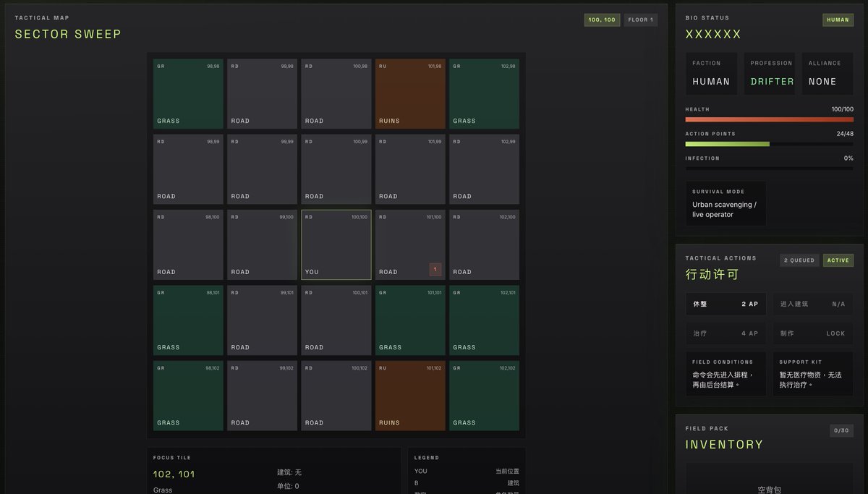Screen dimensions: 868x494
Task: Click the SECTOR SWEEP title
Action: tap(68, 34)
